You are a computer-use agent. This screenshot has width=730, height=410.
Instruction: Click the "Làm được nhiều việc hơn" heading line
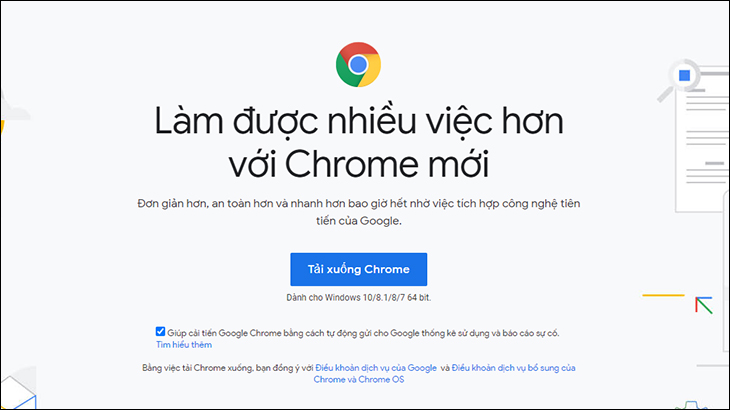pos(357,122)
